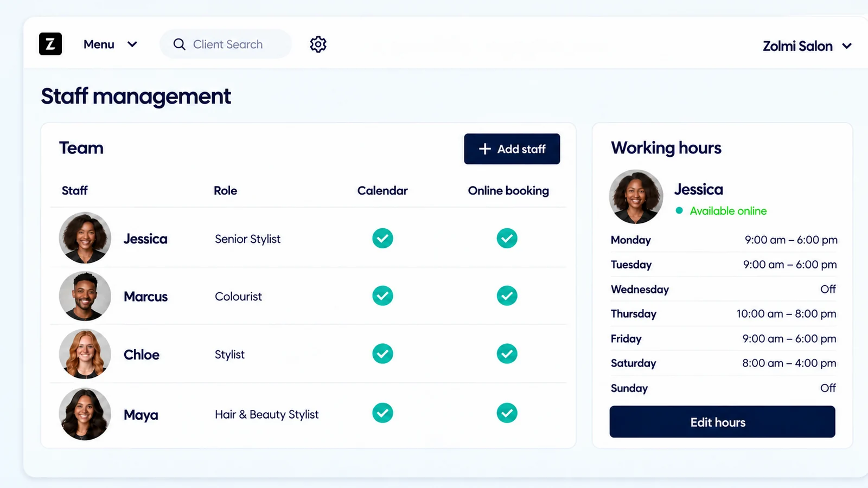Click the Add staff button
Viewport: 868px width, 488px height.
[x=512, y=149]
